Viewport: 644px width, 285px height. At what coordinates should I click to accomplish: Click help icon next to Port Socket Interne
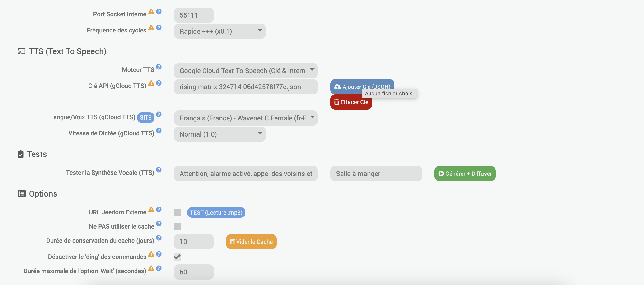[159, 11]
